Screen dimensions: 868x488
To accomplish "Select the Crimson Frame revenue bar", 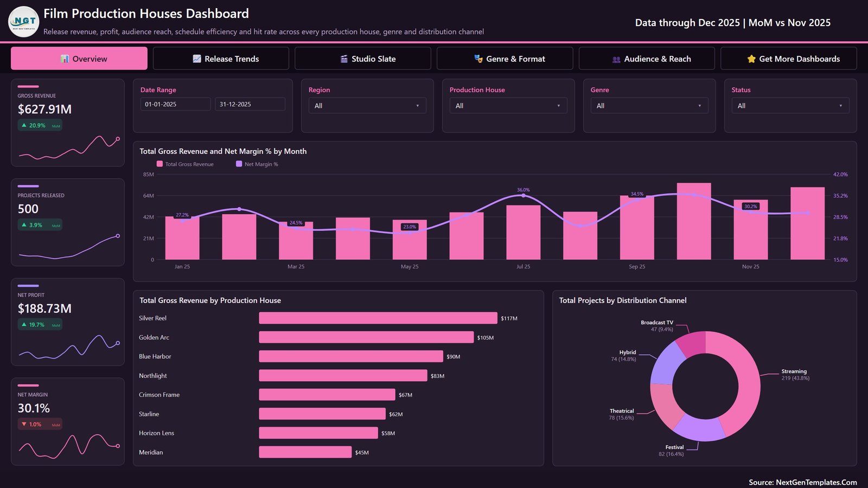I will tap(327, 395).
